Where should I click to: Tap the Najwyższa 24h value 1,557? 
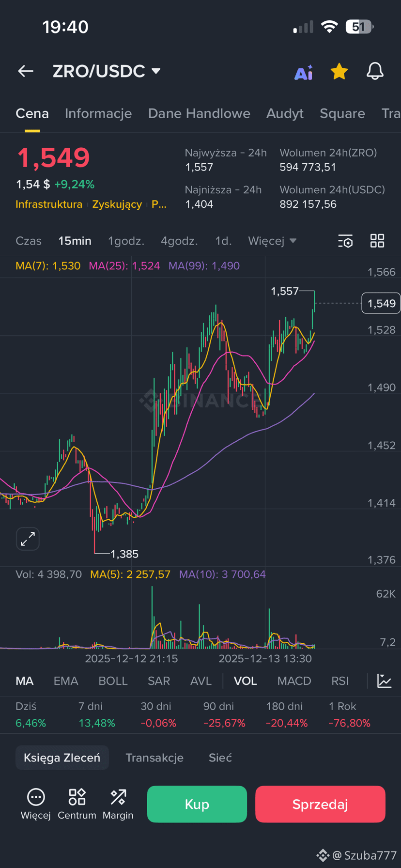(199, 167)
